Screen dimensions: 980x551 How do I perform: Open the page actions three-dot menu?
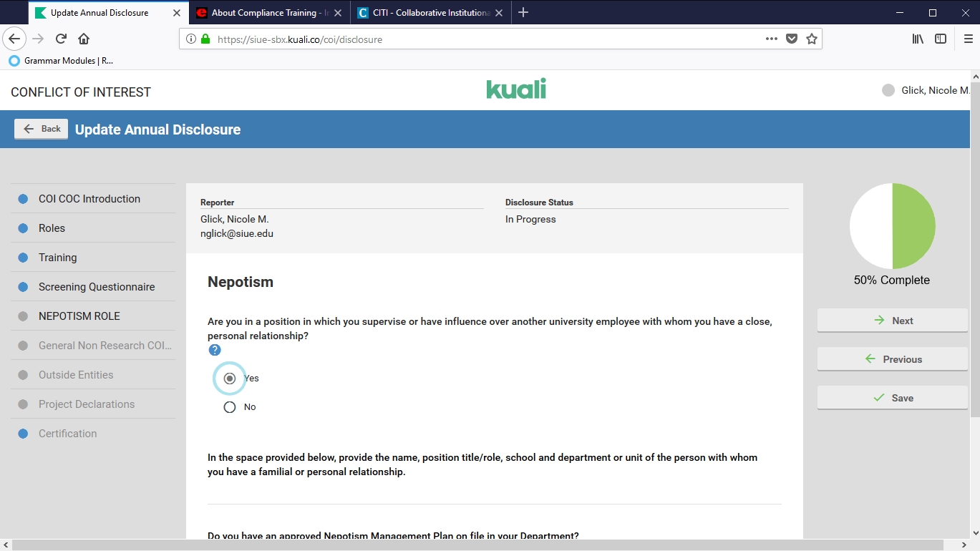(x=771, y=39)
